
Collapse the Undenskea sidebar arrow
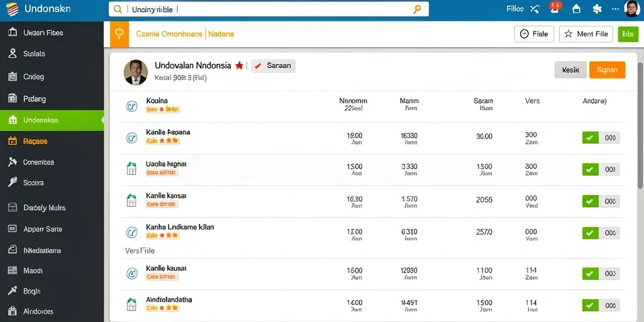coord(102,120)
